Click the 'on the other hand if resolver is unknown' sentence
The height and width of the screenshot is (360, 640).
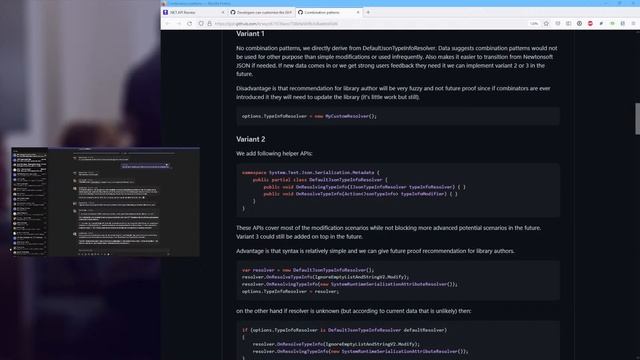coord(353,311)
